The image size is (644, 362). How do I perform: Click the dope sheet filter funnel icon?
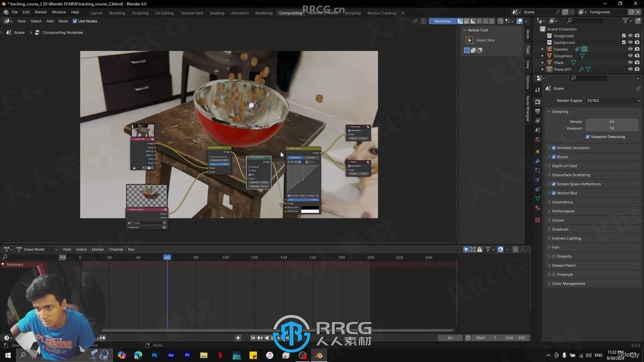pyautogui.click(x=488, y=249)
